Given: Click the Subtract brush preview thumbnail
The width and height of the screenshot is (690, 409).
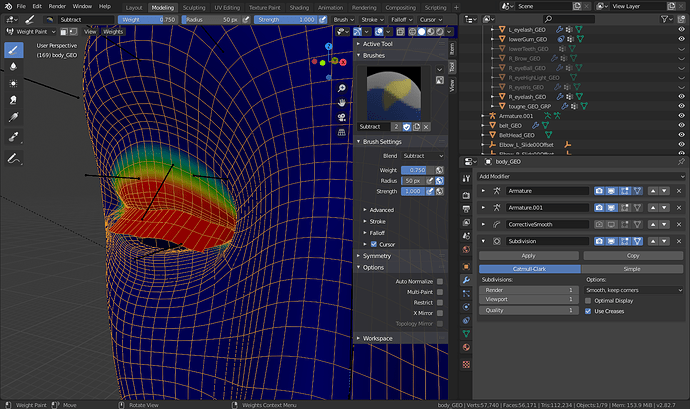Looking at the screenshot, I should 393,93.
